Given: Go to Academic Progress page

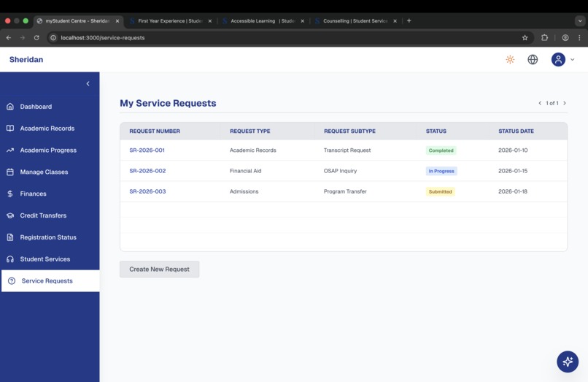Looking at the screenshot, I should [50, 150].
